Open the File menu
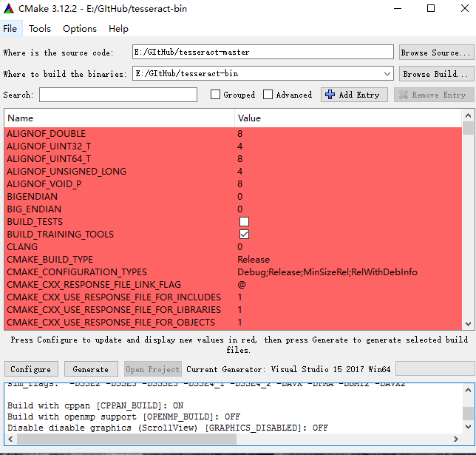The width and height of the screenshot is (476, 455). pos(10,29)
